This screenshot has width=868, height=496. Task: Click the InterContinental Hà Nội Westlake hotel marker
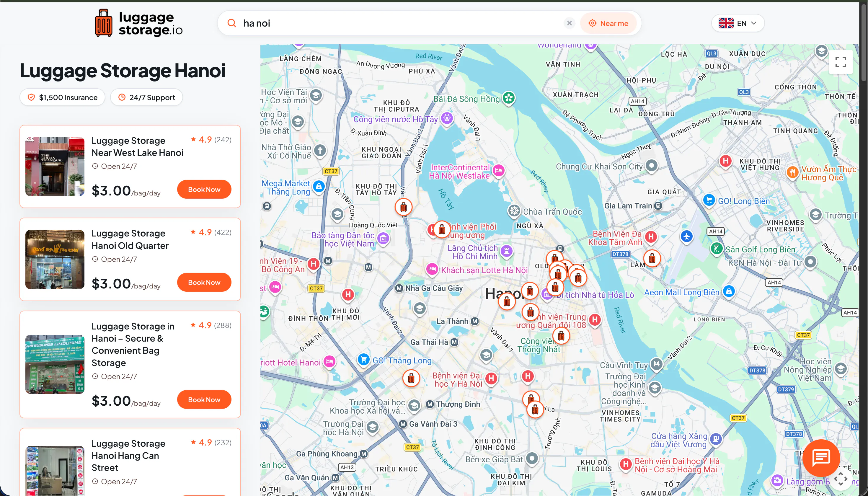(499, 170)
